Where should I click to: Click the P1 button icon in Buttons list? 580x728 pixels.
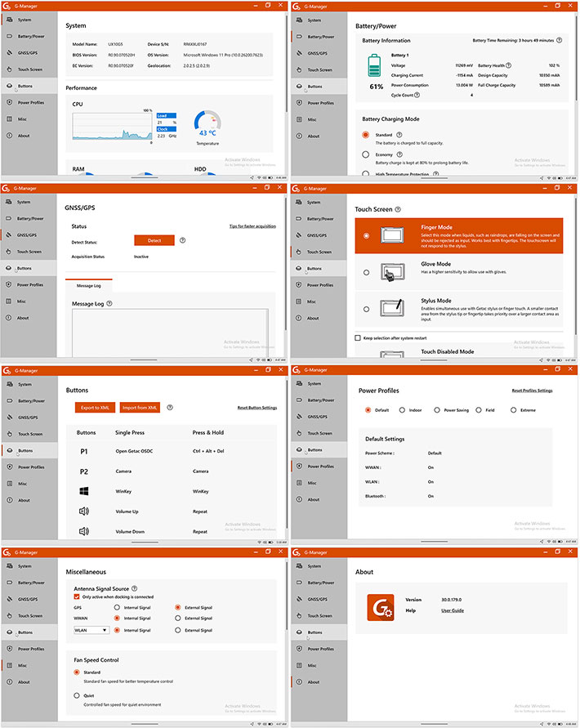(x=83, y=451)
